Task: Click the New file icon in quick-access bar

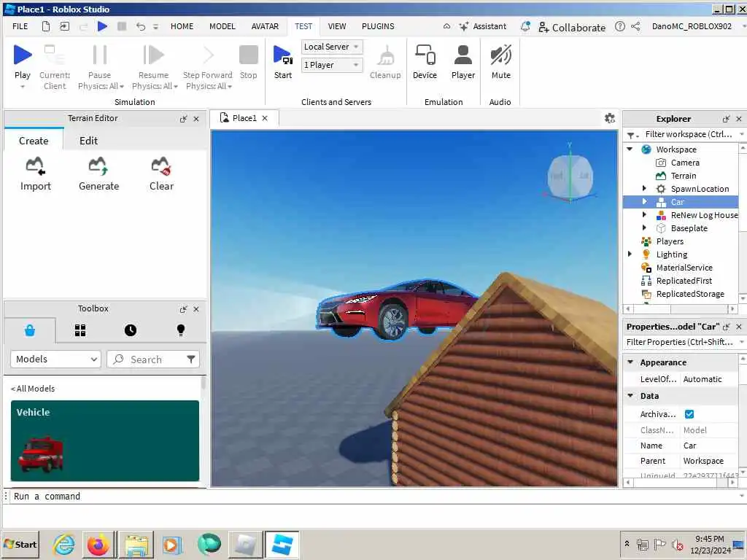Action: point(46,26)
